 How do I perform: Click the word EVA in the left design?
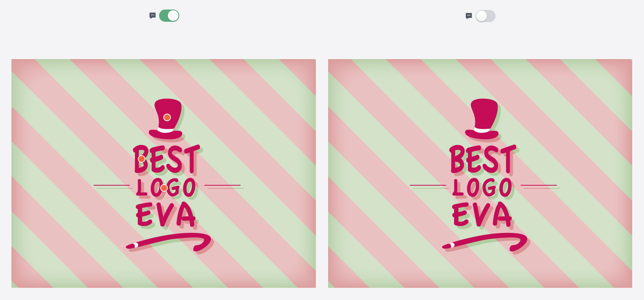[166, 214]
